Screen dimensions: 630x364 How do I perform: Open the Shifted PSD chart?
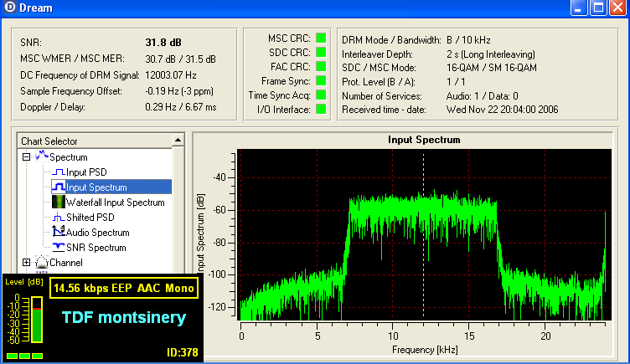pyautogui.click(x=90, y=217)
